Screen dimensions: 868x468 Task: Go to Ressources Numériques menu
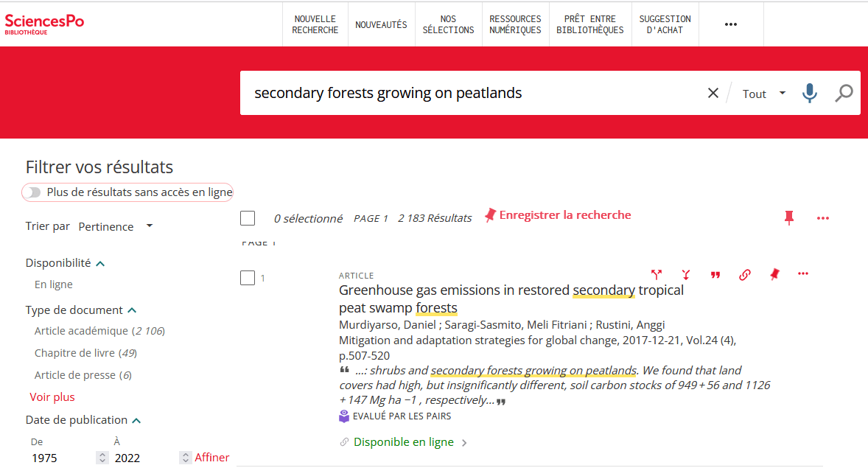pos(515,24)
